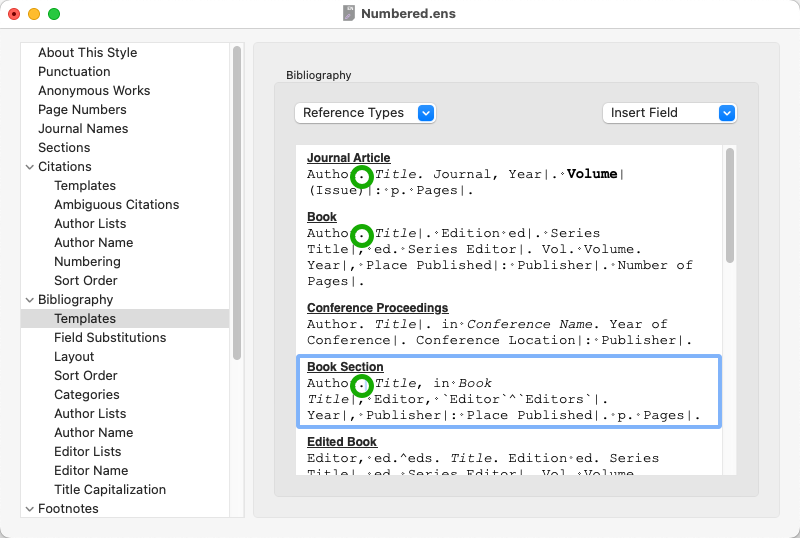Viewport: 800px width, 538px height.
Task: Select Anonymous Works in sidebar
Action: 94,91
